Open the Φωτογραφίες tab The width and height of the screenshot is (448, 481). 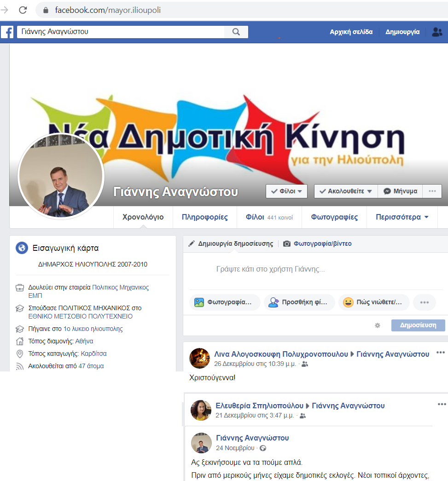coord(334,217)
